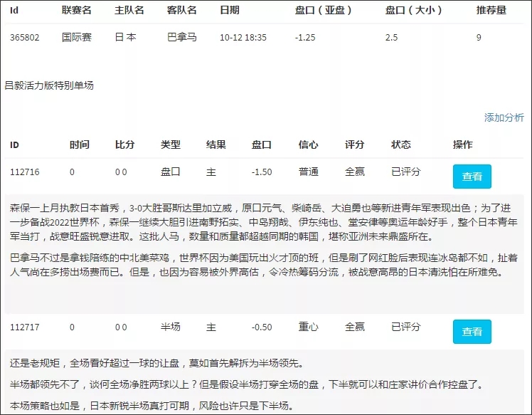Viewport: 532px width, 415px height.
Task: Select the handicap value -1.50
Action: pos(262,172)
